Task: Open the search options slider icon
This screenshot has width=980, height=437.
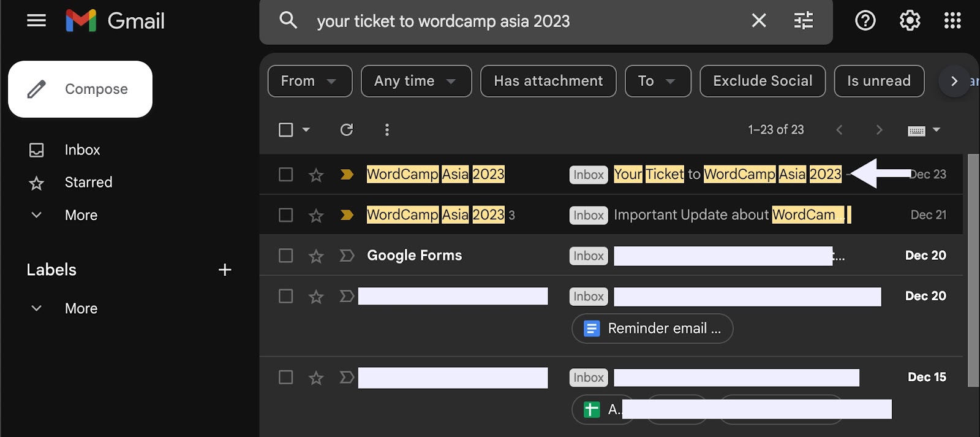Action: (x=804, y=21)
